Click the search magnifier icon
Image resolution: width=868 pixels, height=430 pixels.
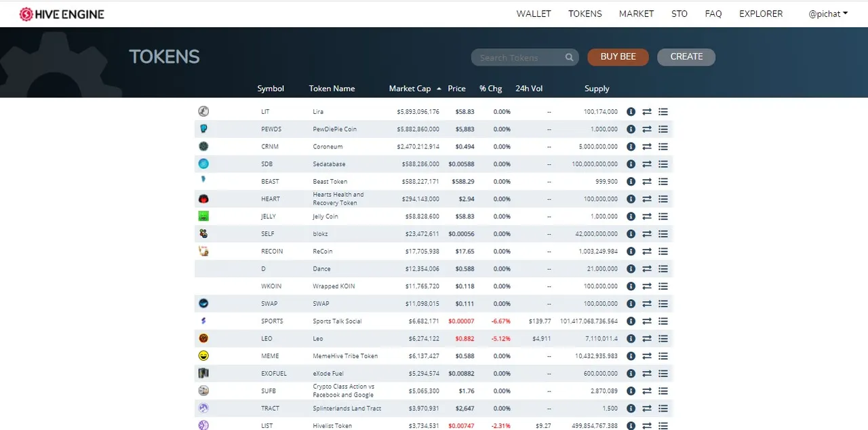click(570, 58)
